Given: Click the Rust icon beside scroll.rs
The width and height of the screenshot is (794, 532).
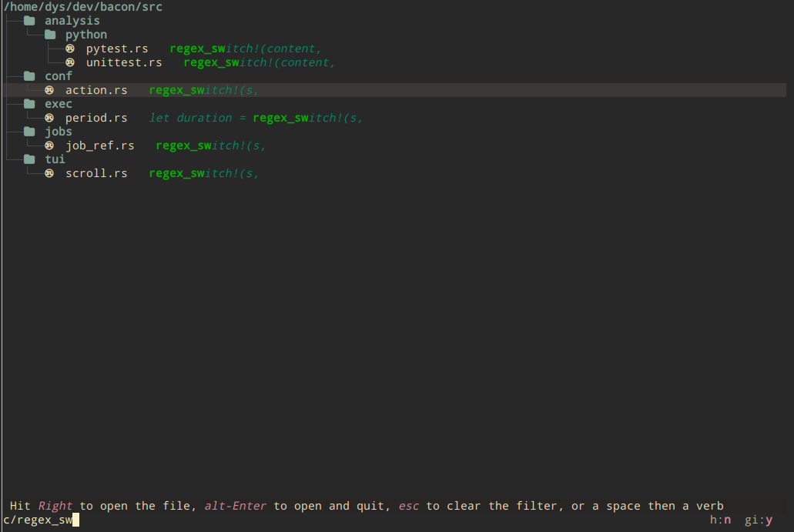Looking at the screenshot, I should tap(49, 173).
